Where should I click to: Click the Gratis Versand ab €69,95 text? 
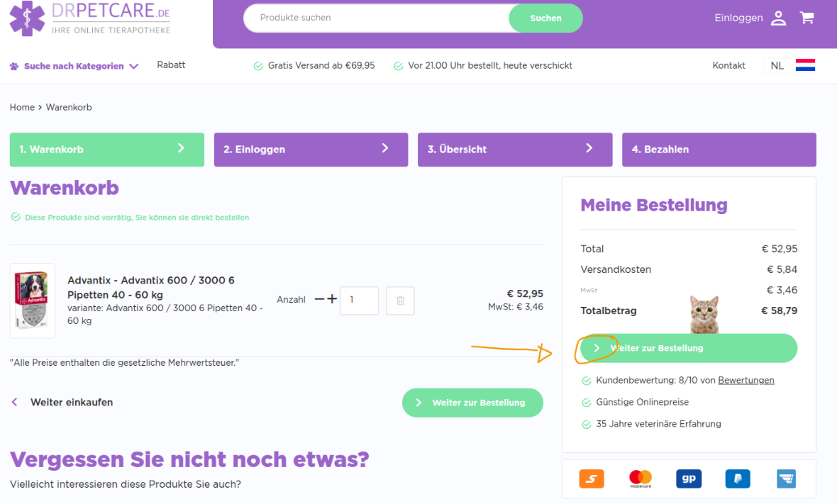[x=321, y=66]
